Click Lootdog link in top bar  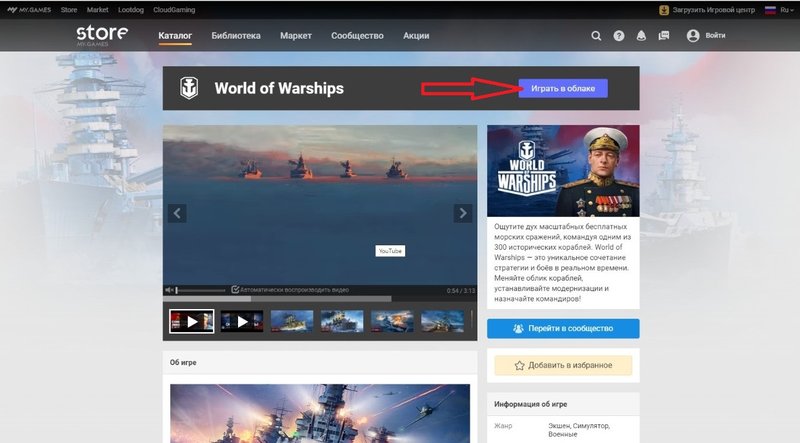[x=131, y=10]
